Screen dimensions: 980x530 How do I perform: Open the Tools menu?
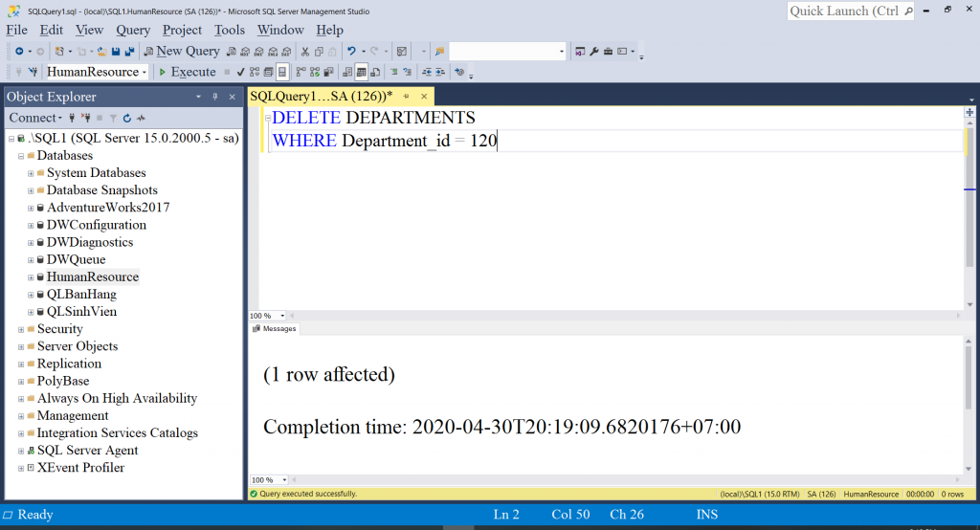point(230,30)
